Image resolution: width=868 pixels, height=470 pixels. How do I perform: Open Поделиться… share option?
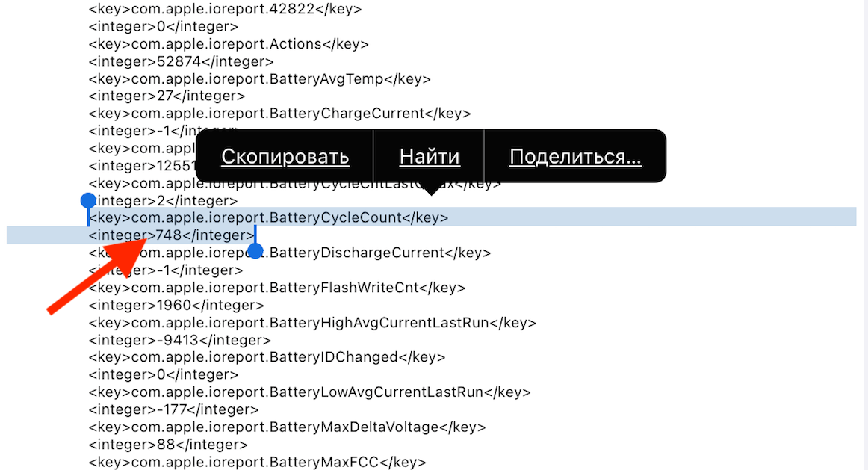[x=575, y=157]
